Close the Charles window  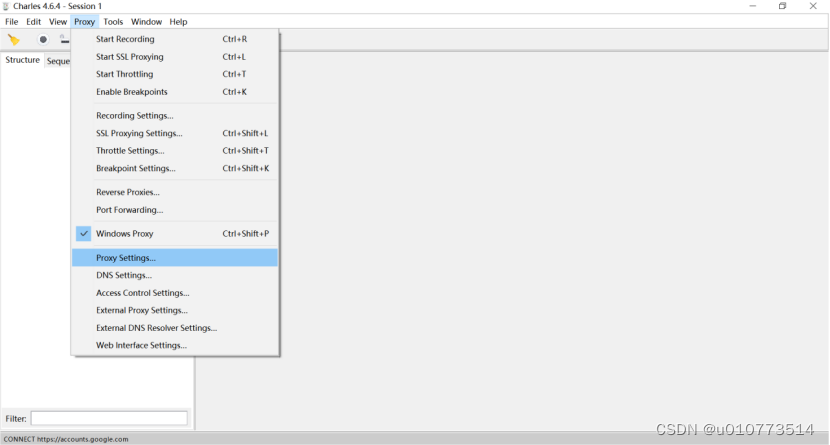point(813,6)
